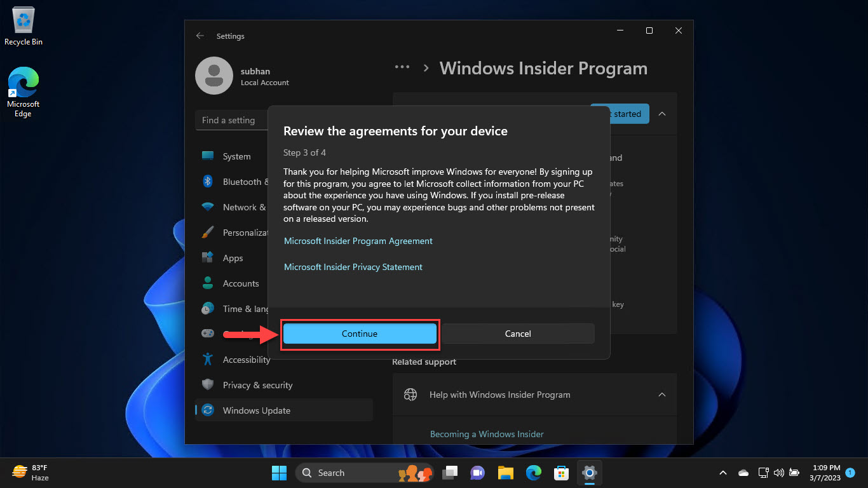
Task: Click the Accounts person icon
Action: point(208,283)
